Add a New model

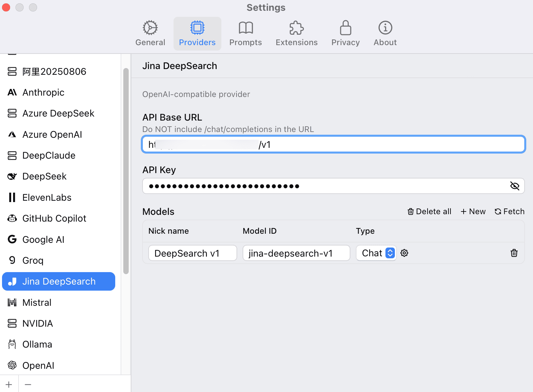tap(473, 211)
